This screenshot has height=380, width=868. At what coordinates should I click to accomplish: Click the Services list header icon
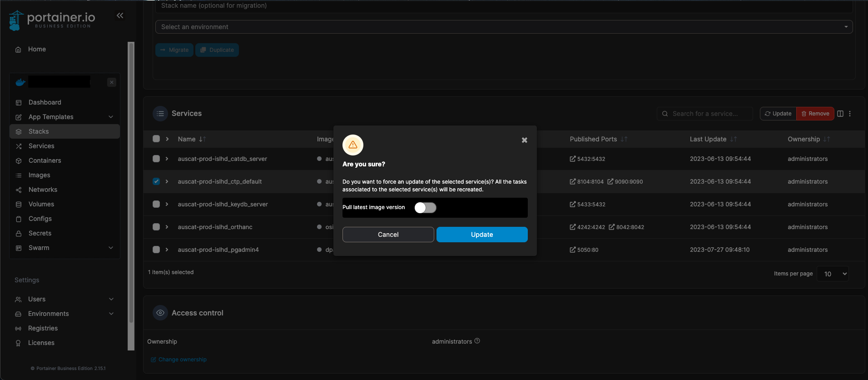tap(160, 114)
